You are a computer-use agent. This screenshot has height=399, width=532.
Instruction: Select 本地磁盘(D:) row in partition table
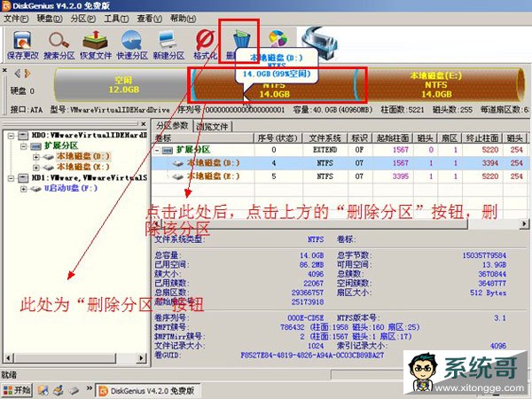coord(340,163)
